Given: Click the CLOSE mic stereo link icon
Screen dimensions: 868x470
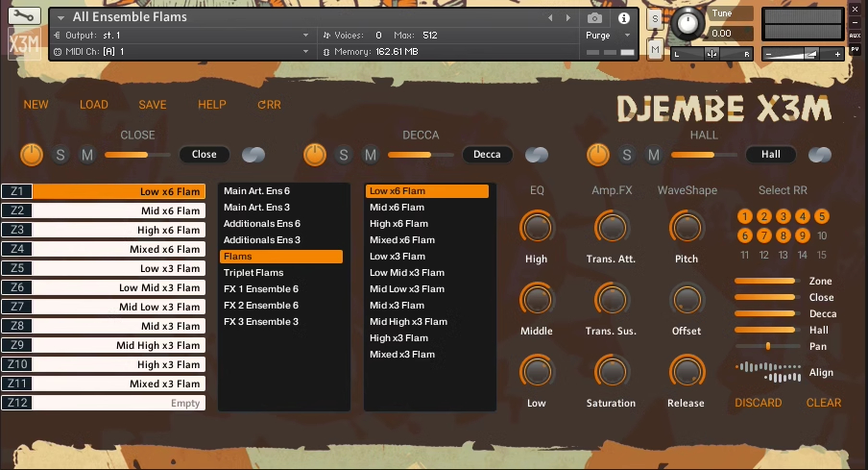Looking at the screenshot, I should [x=253, y=155].
